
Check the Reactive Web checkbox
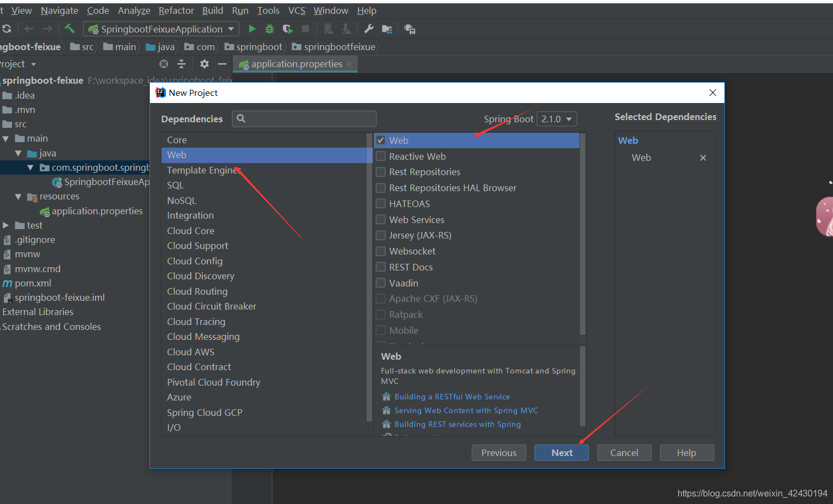click(380, 156)
